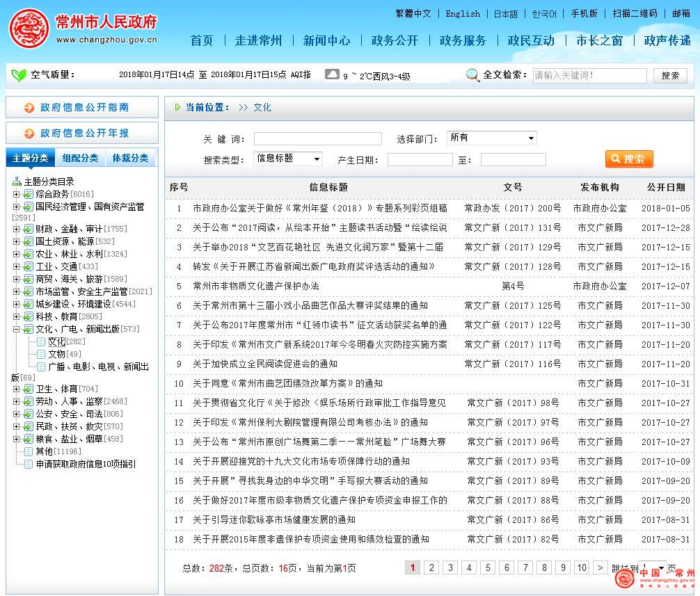Screen dimensions: 700x596
Task: Expand the 综合政务 tree node
Action: click(x=16, y=194)
